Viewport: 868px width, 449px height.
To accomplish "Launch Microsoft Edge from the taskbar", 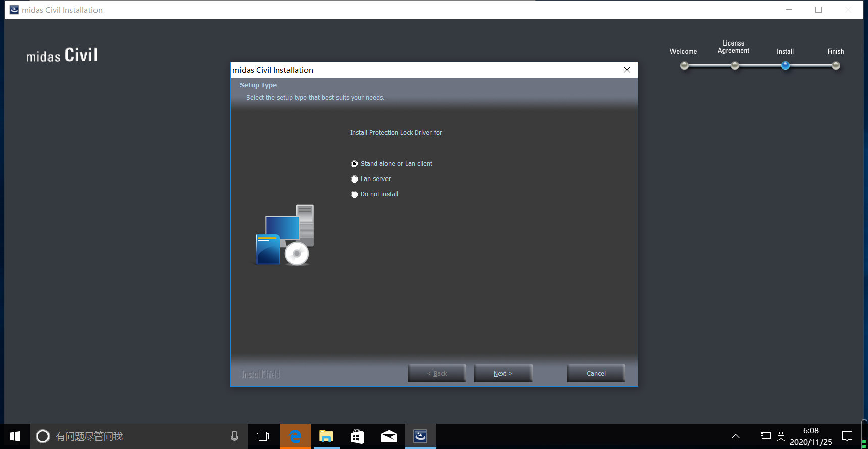I will 295,436.
